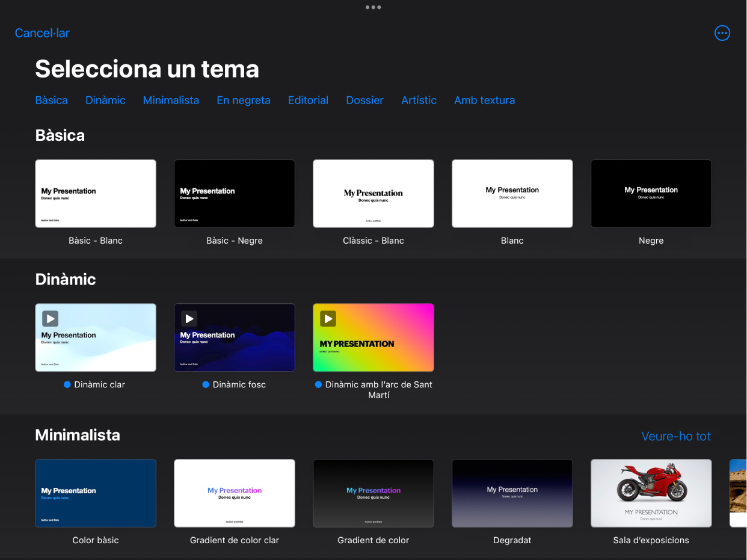Choose the Negre theme thumbnail
Viewport: 747px width, 560px height.
pos(651,194)
